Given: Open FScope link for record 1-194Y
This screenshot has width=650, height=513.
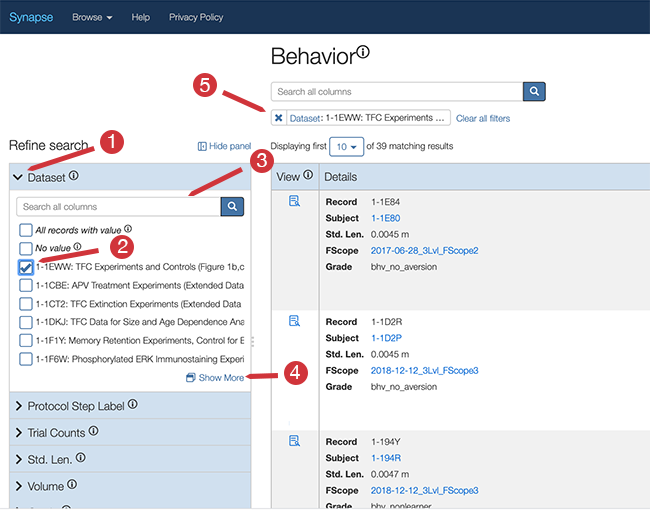Looking at the screenshot, I should click(x=424, y=491).
